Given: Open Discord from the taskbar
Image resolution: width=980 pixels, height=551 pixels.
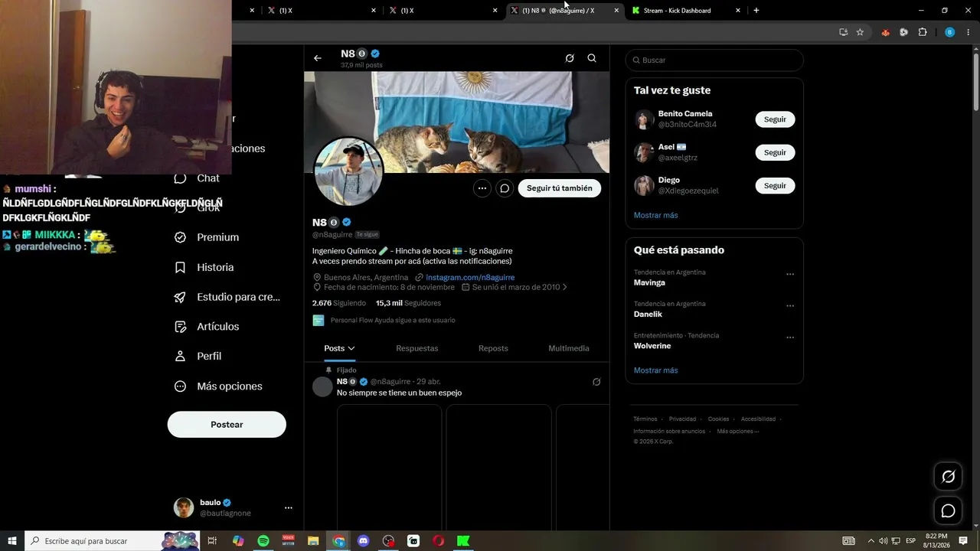Looking at the screenshot, I should coord(364,541).
